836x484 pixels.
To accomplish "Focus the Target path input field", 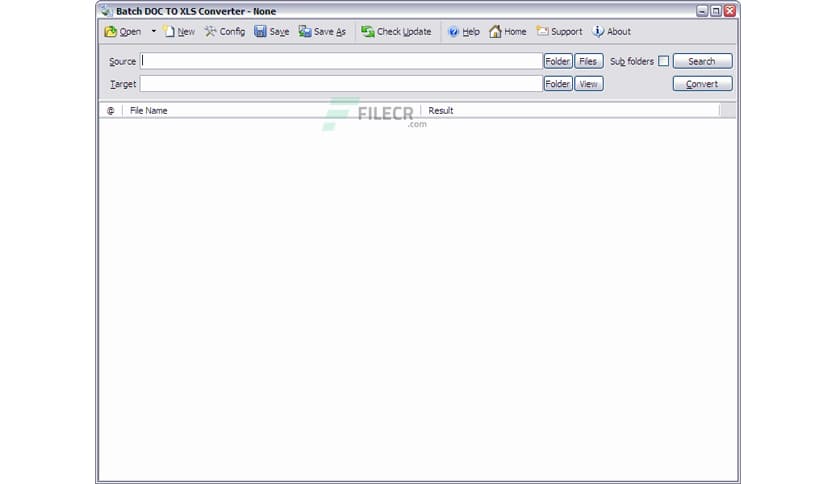I will [x=341, y=84].
